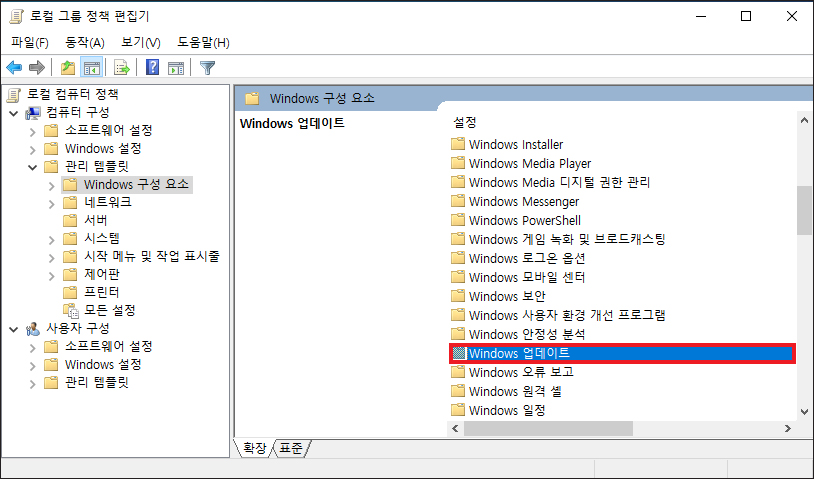Select Windows 게임 녹화 및 브로드캐스팅
The image size is (814, 479).
point(567,239)
